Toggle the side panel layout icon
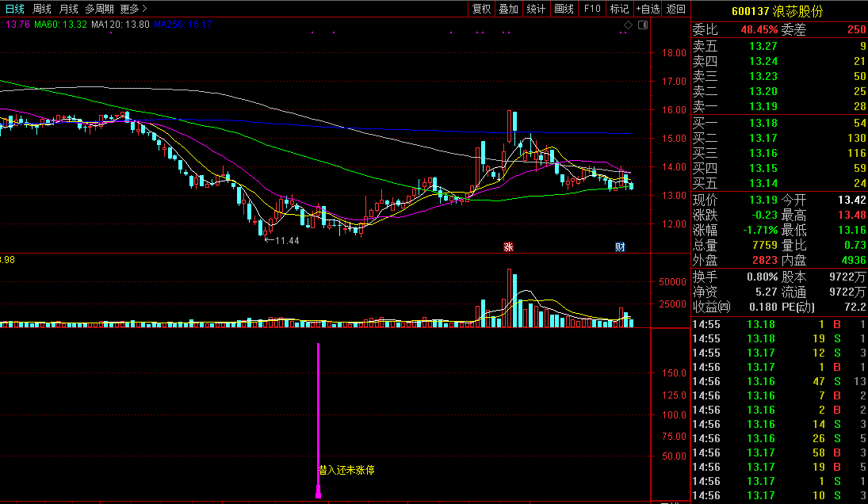This screenshot has height=504, width=868. click(x=643, y=25)
